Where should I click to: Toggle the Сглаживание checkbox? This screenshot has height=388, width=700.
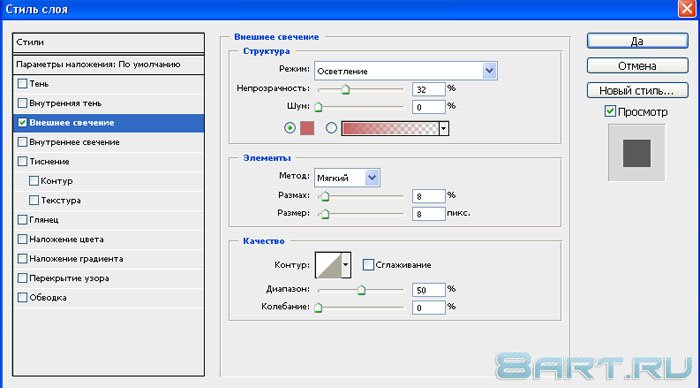[x=368, y=265]
